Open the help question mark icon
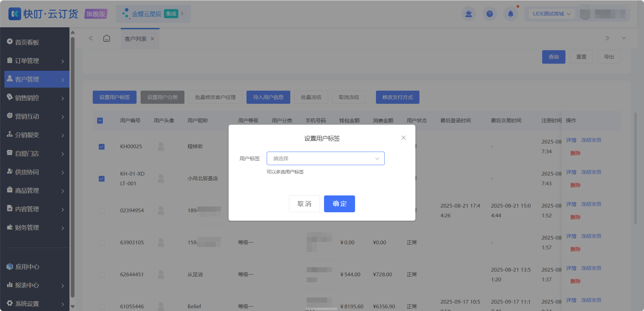644x311 pixels. point(490,14)
